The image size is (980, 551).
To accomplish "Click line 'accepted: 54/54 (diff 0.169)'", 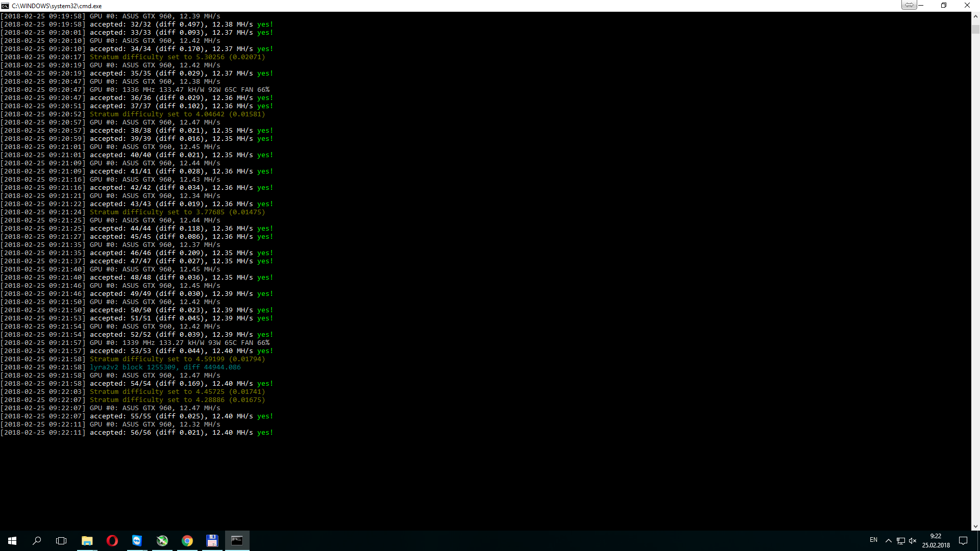I will pos(137,384).
